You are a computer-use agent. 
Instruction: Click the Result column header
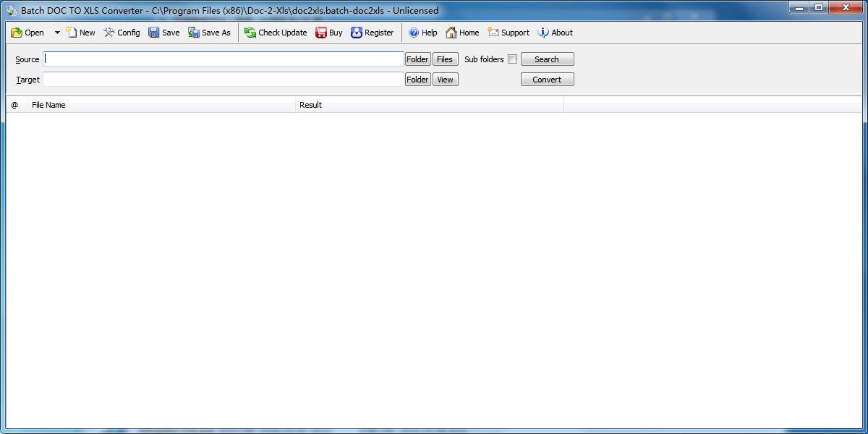pyautogui.click(x=430, y=105)
